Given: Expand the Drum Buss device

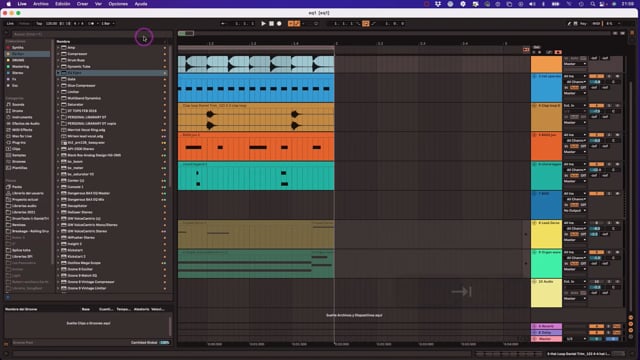Looking at the screenshot, I should [x=58, y=60].
